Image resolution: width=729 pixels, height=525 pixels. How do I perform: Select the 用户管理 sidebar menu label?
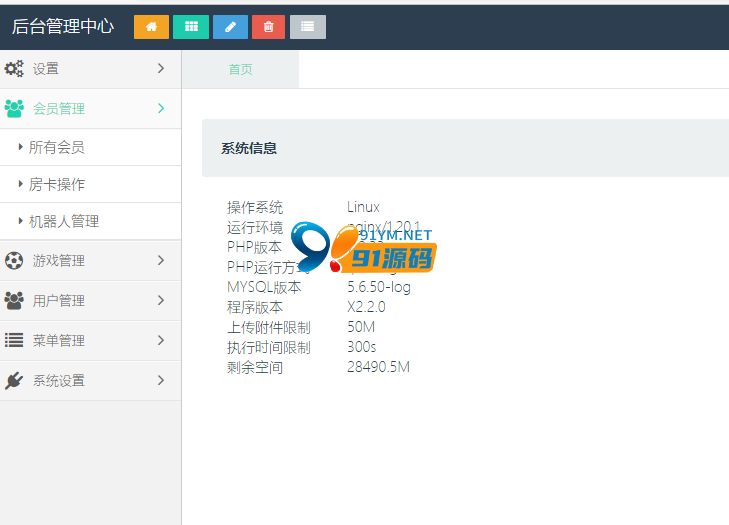coord(59,300)
